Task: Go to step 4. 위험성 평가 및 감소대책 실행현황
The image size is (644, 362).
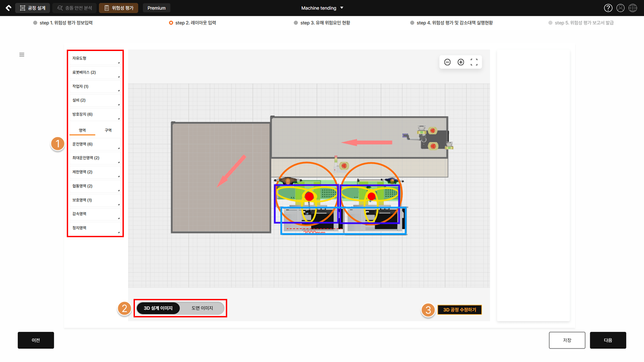Action: click(451, 23)
